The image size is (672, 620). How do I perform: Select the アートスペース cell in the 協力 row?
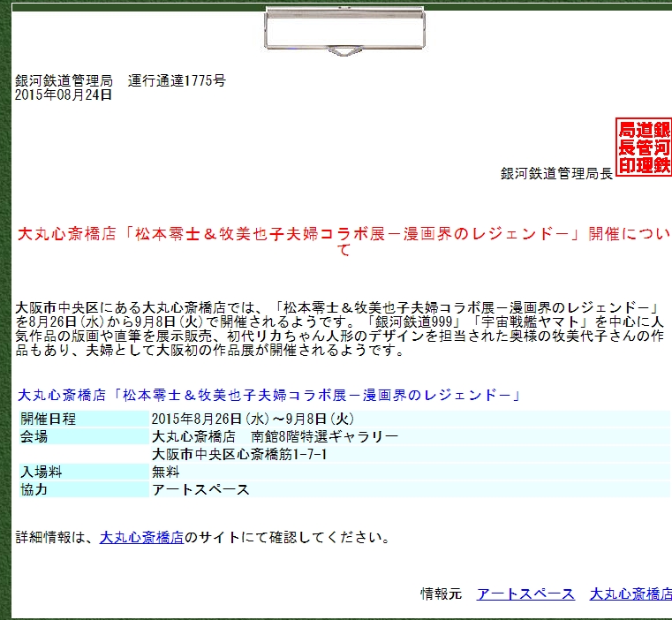tap(410, 489)
